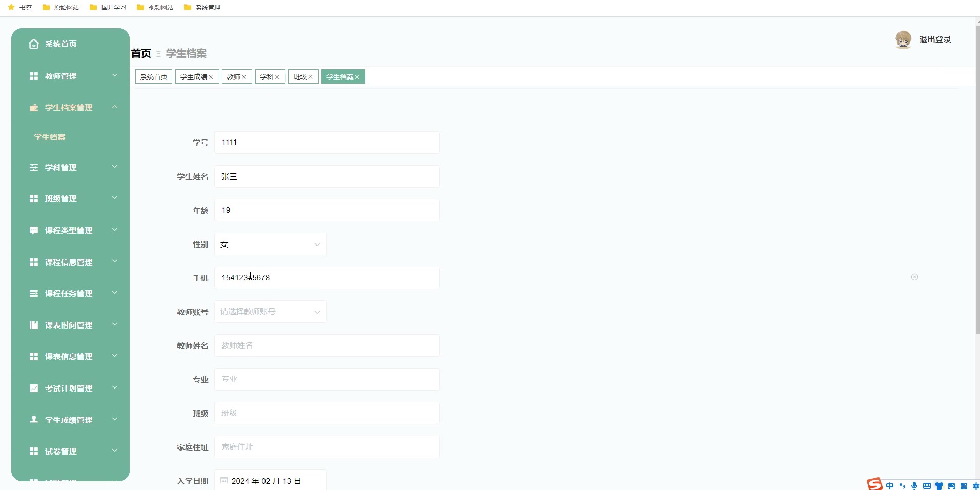Click the circled-x clear icon beside 手机 row
Image resolution: width=980 pixels, height=490 pixels.
click(x=914, y=277)
